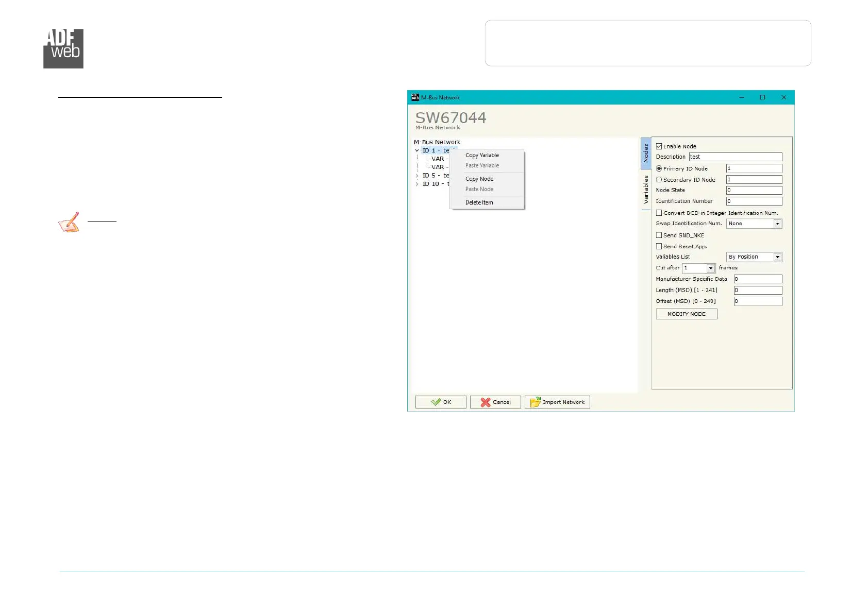Click the Manufacturer Specific Data field
868x613 pixels.
coord(758,279)
